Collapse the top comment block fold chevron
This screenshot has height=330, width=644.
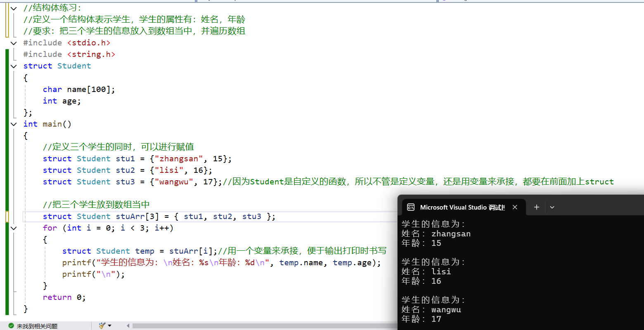[x=14, y=8]
